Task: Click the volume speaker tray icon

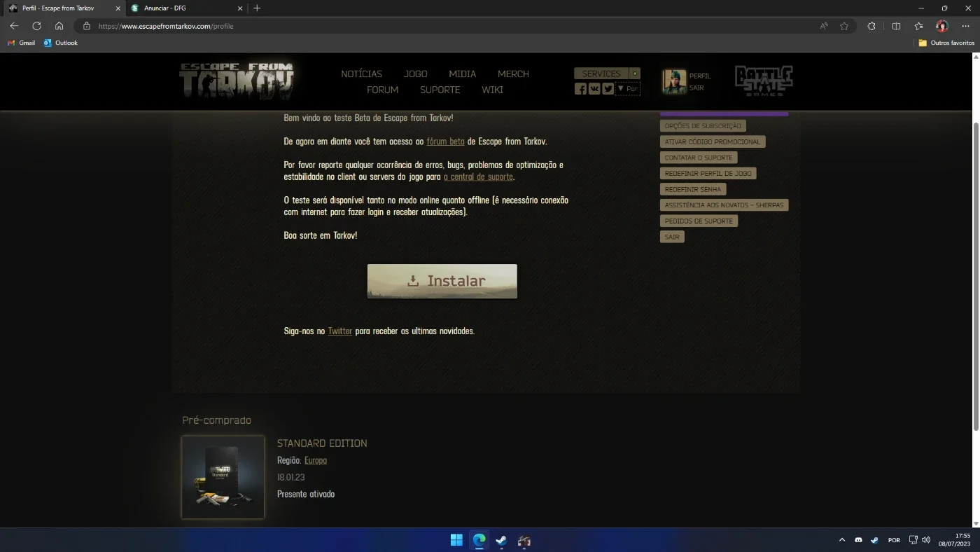Action: (x=926, y=540)
